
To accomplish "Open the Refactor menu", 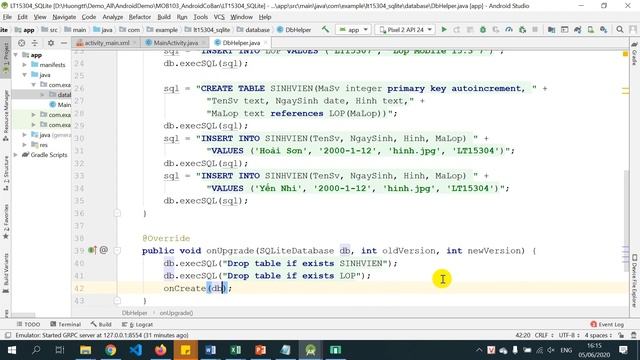I will pyautogui.click(x=140, y=17).
